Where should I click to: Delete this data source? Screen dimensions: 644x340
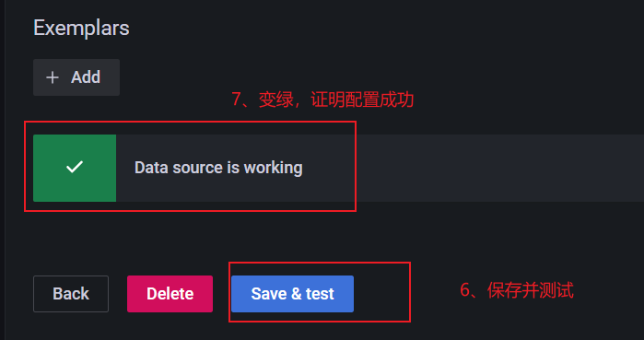(x=170, y=294)
